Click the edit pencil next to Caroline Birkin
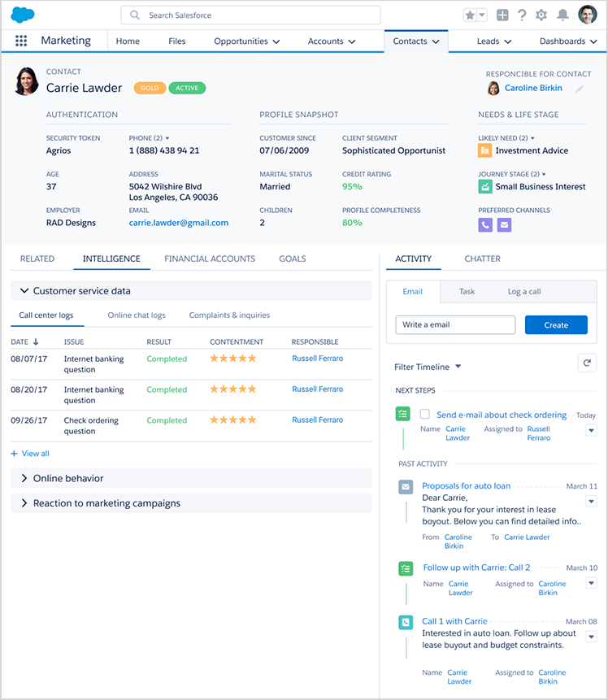 579,89
